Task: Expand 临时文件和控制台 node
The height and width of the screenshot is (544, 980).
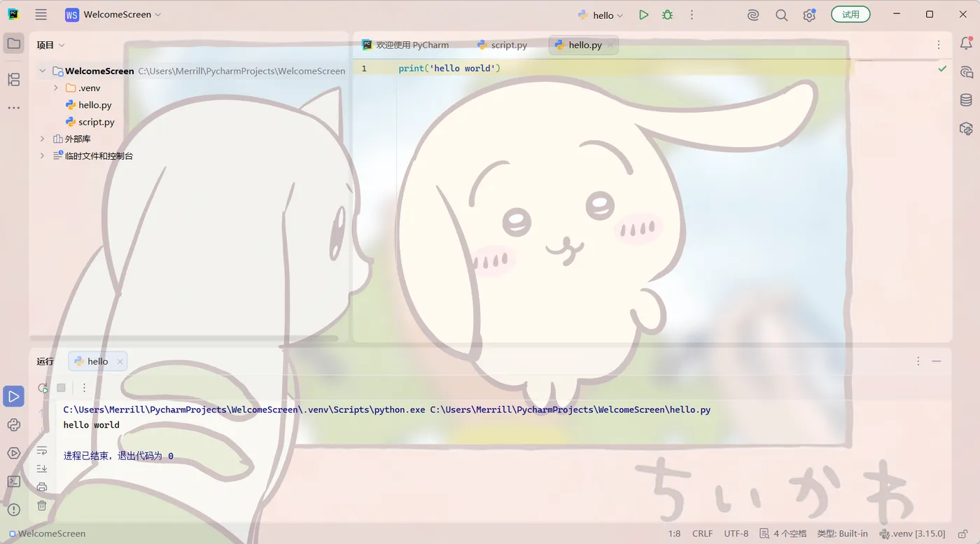Action: (43, 155)
